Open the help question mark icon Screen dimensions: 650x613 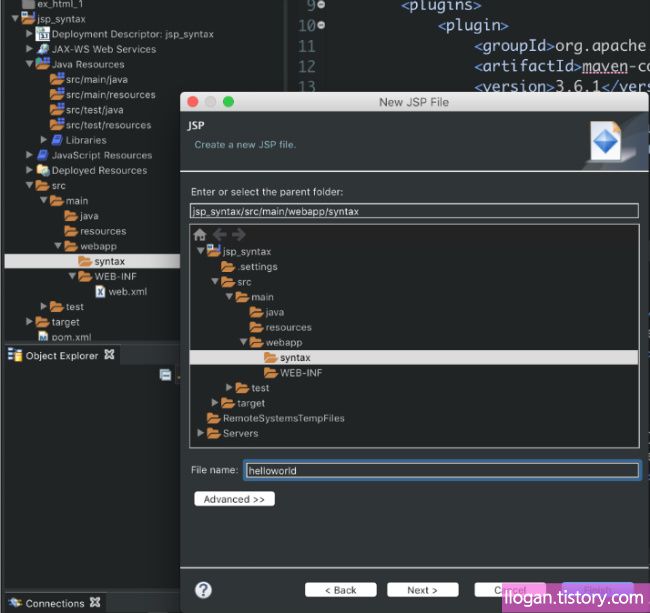203,589
